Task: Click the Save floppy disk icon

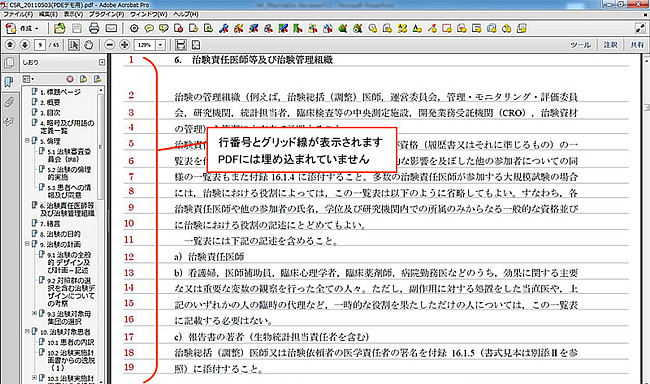Action: [x=77, y=28]
